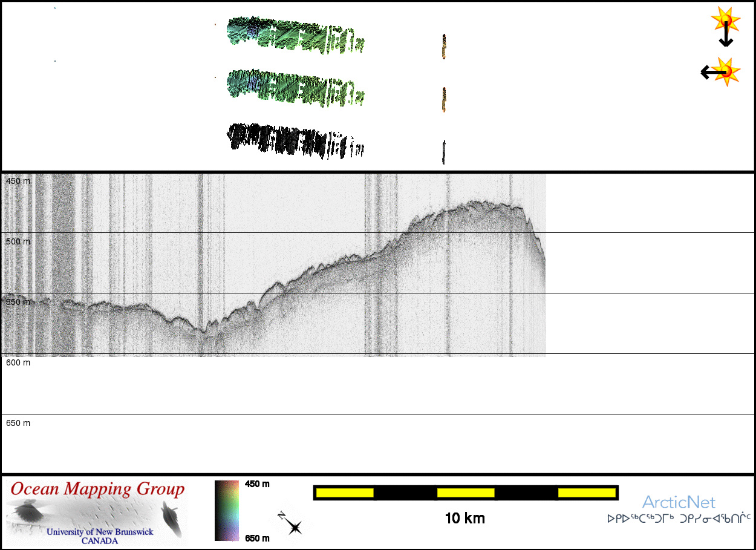Image resolution: width=756 pixels, height=550 pixels.
Task: Click the ArcticNet logo
Action: click(x=679, y=502)
